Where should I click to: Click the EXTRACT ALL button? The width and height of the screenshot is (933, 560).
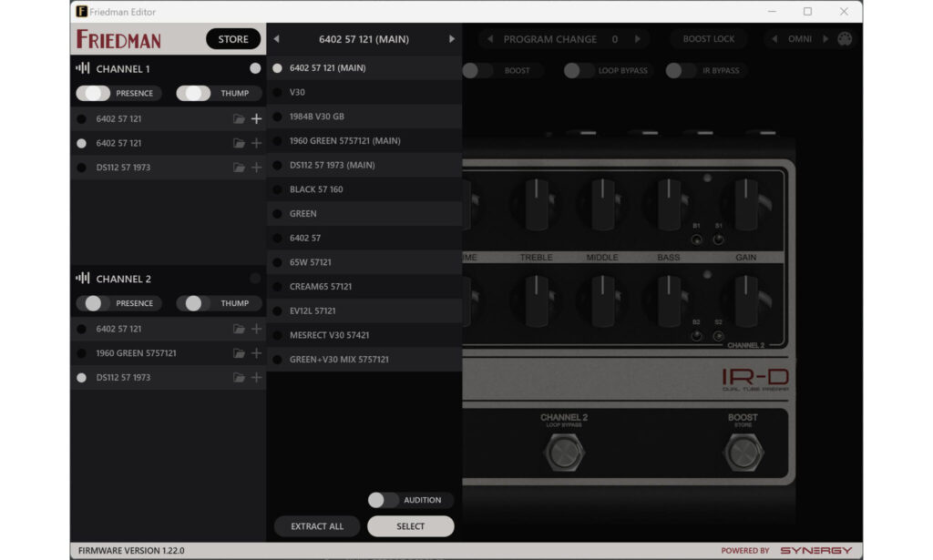pos(317,526)
